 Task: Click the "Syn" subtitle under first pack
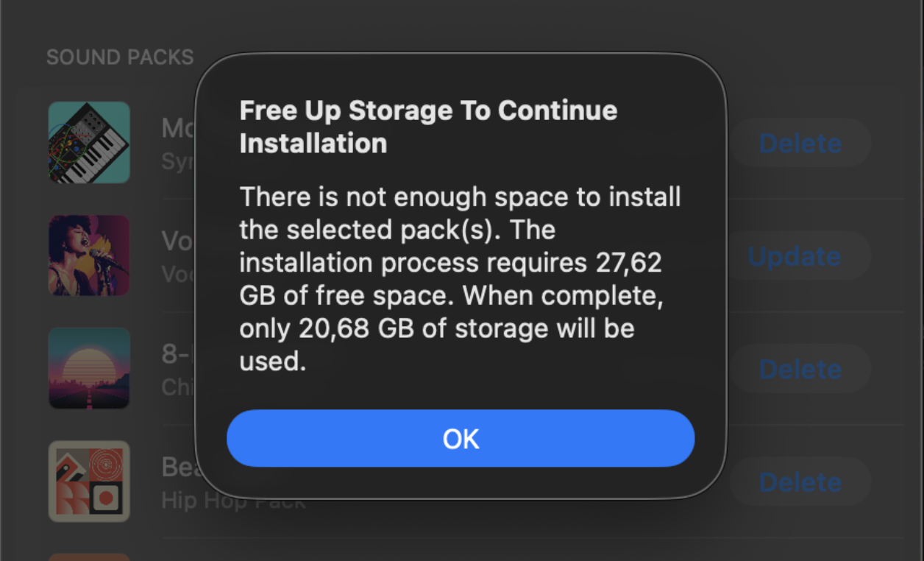(177, 161)
